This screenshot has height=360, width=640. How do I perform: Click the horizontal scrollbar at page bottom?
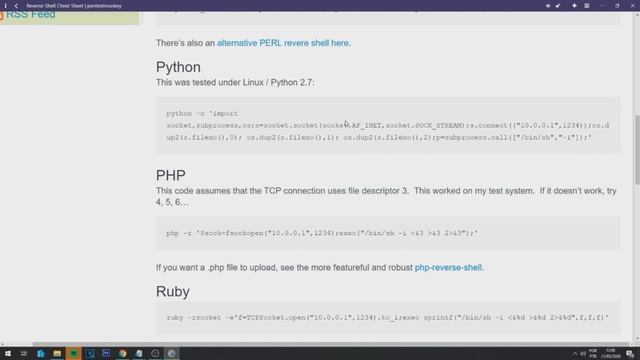pyautogui.click(x=331, y=344)
